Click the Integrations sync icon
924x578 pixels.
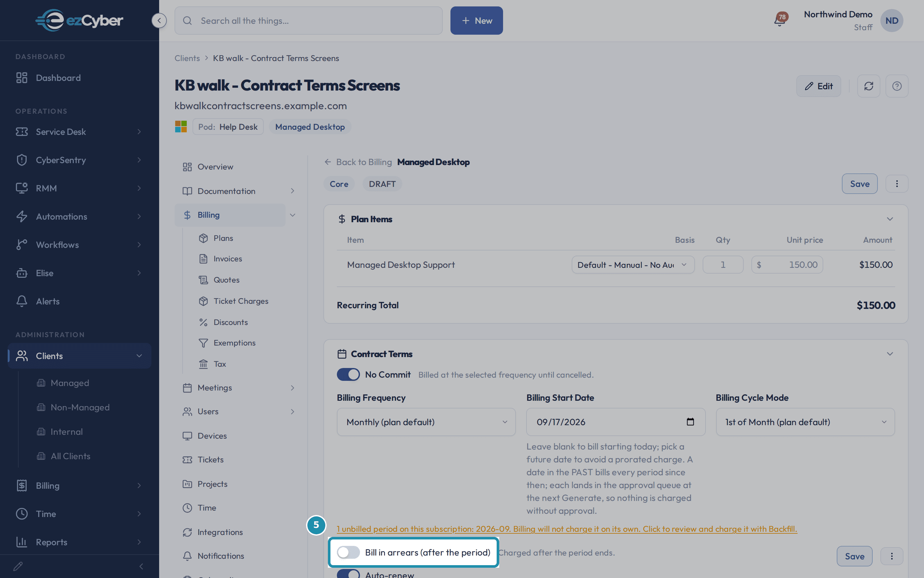coord(187,532)
